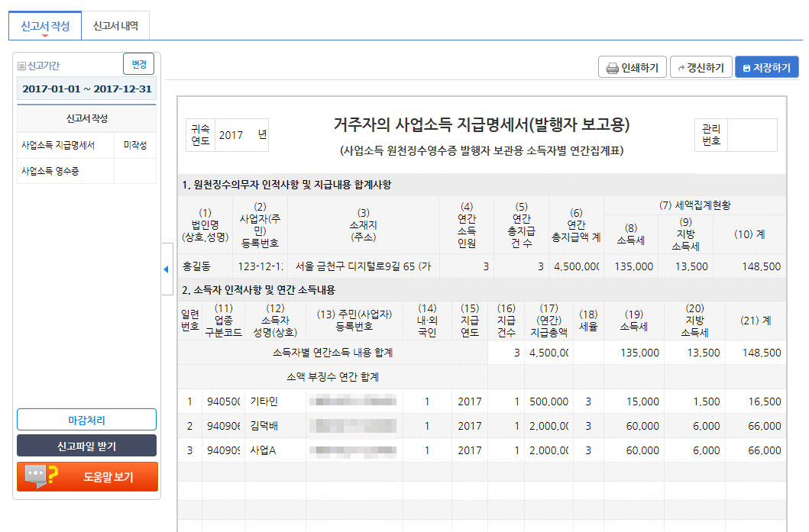Click the 갱신하기 refresh button
809x532 pixels.
coord(701,67)
